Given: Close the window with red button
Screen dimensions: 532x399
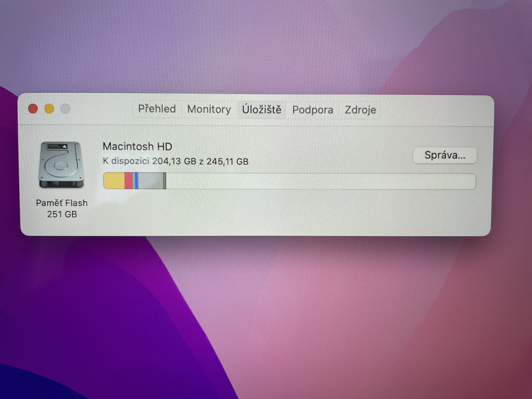Looking at the screenshot, I should (x=33, y=108).
